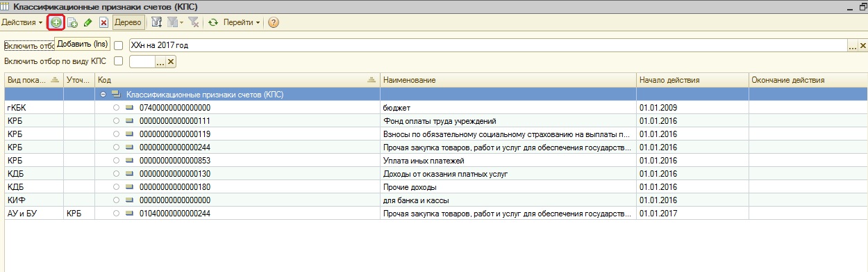Click the copy-record icon beside Добавить
The width and height of the screenshot is (868, 272).
(72, 22)
